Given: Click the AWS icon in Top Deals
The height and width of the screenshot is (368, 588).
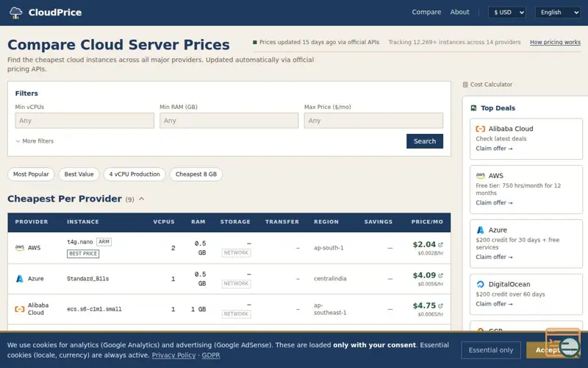Looking at the screenshot, I should [481, 176].
